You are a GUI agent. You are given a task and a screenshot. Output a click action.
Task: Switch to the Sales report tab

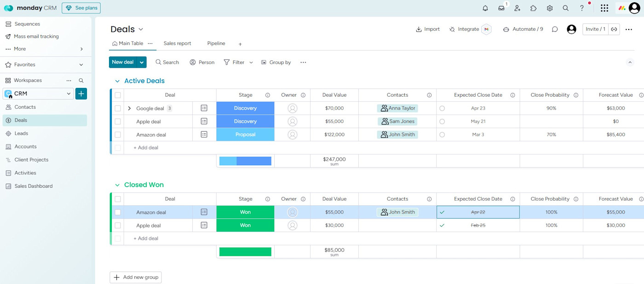click(x=177, y=43)
